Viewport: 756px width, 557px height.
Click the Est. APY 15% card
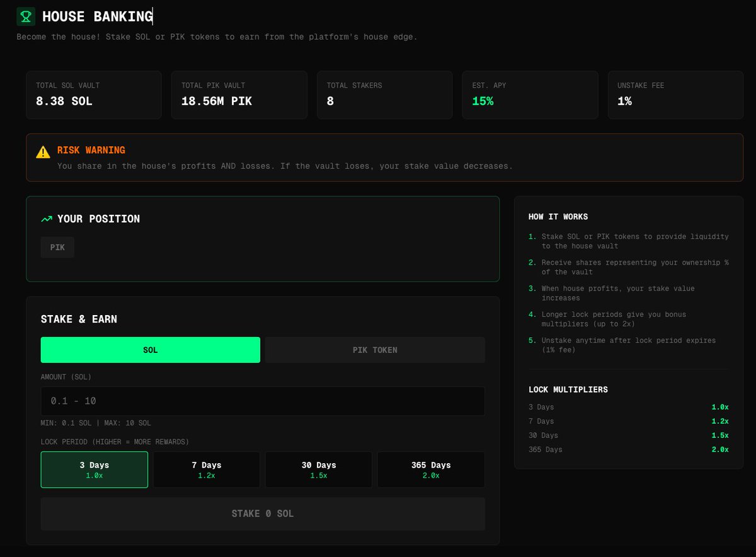click(530, 95)
